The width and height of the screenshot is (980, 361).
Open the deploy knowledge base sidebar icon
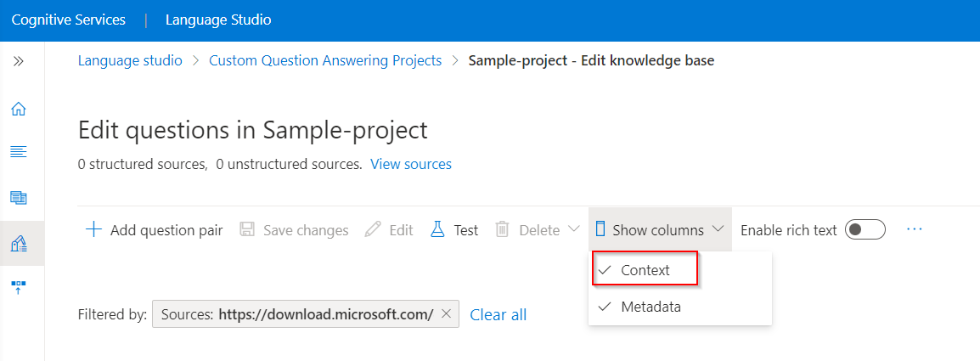(x=19, y=288)
